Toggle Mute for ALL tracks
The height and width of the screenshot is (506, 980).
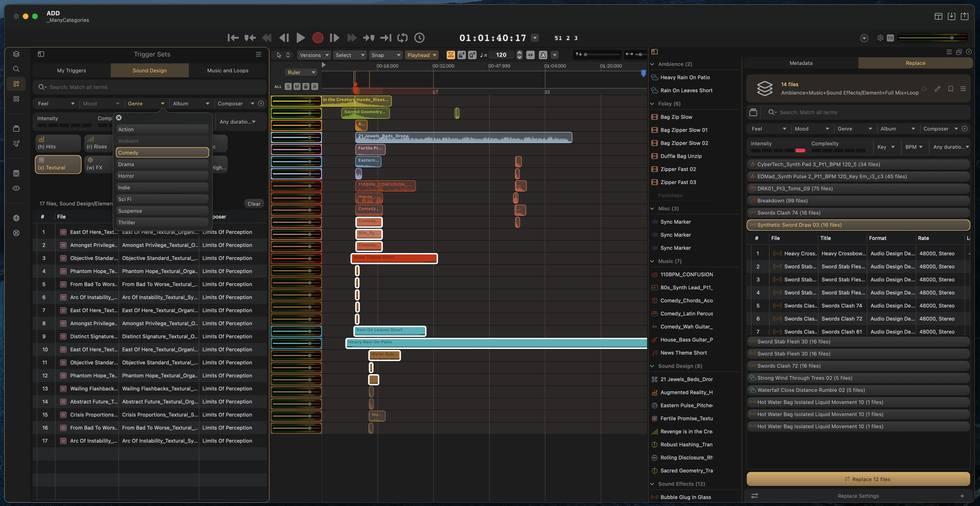point(297,86)
